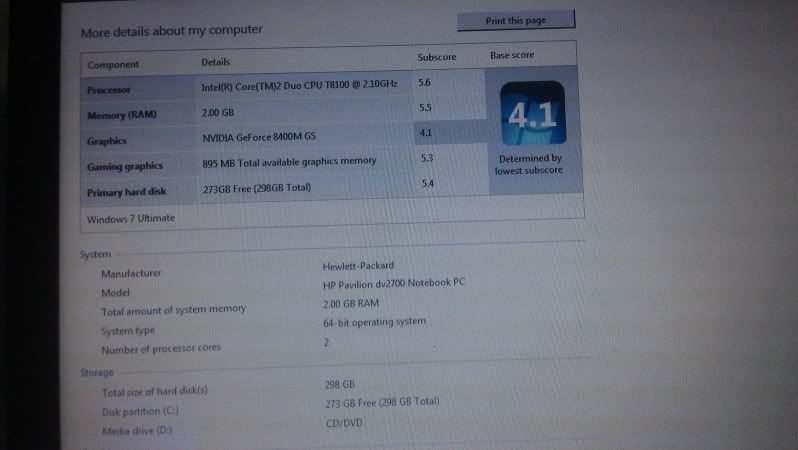Viewport: 798px width, 450px height.
Task: Click the More details about my computer heading
Action: point(172,31)
